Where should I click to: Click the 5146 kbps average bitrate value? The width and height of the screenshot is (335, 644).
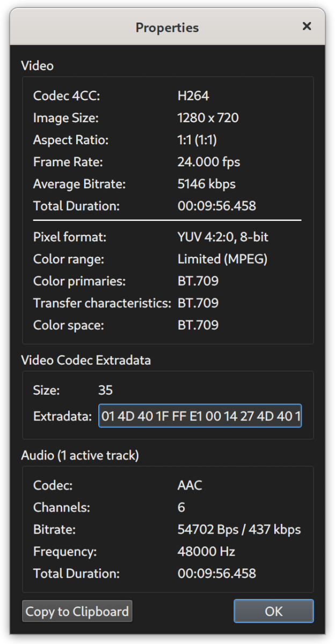(206, 184)
